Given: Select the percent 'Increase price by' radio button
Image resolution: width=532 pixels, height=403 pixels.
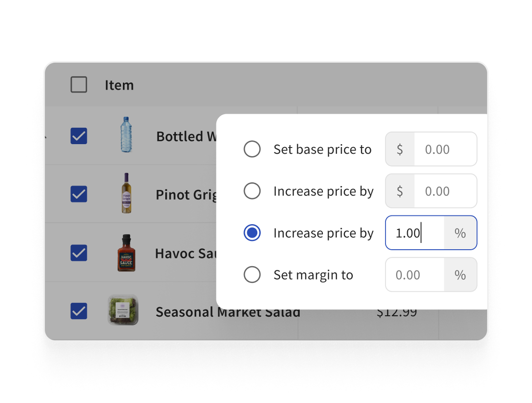Looking at the screenshot, I should tap(252, 232).
